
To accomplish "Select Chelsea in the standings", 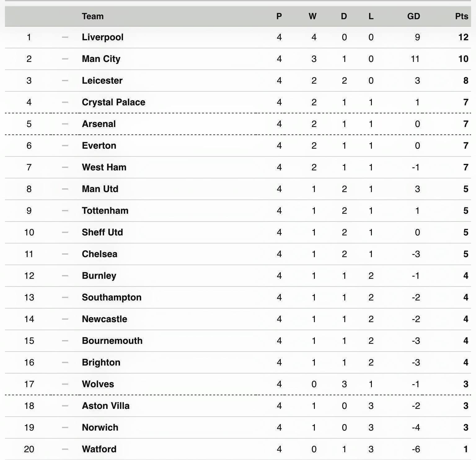I will pyautogui.click(x=99, y=254).
